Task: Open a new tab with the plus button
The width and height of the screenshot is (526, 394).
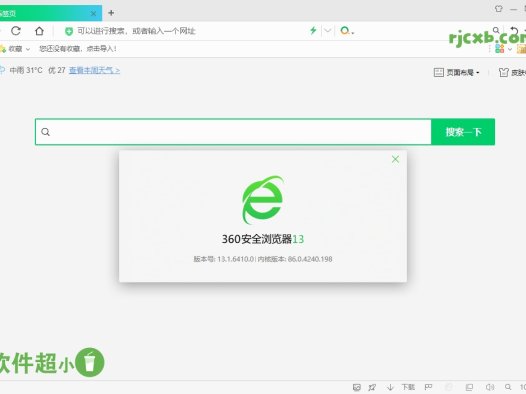Action: pos(111,13)
